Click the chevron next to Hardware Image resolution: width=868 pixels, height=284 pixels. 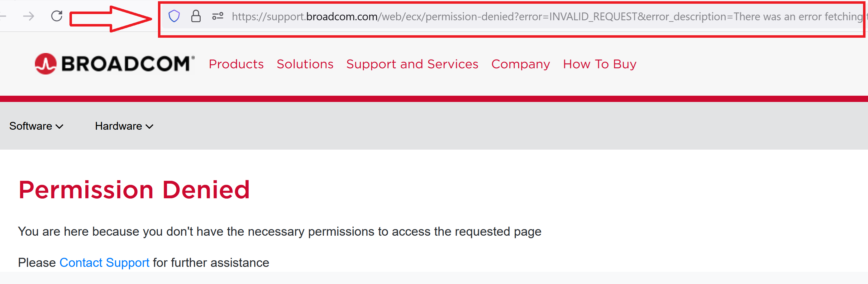pos(149,127)
